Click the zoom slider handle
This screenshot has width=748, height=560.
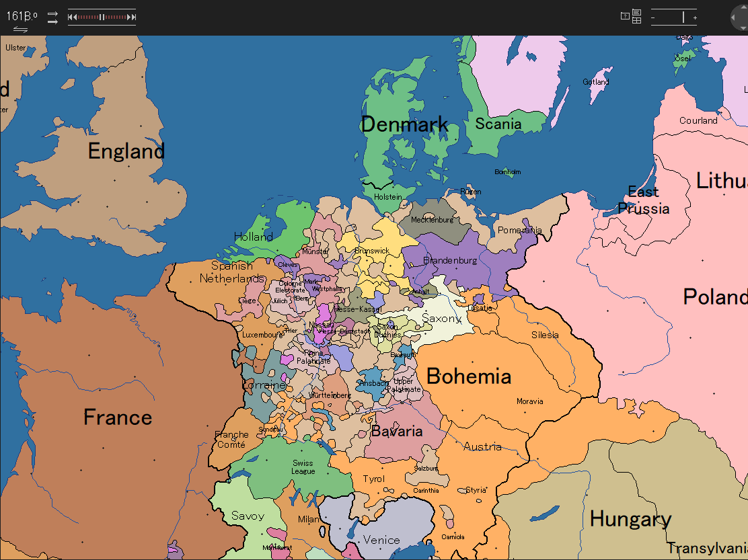pos(683,17)
